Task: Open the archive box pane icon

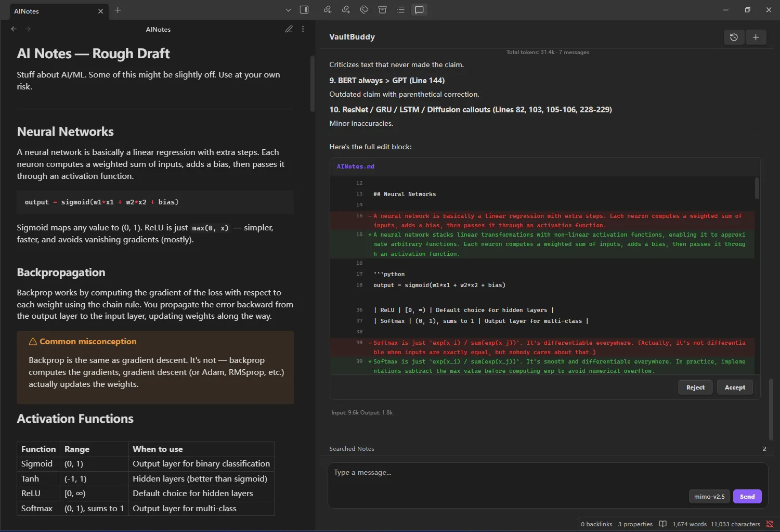Action: pyautogui.click(x=382, y=9)
